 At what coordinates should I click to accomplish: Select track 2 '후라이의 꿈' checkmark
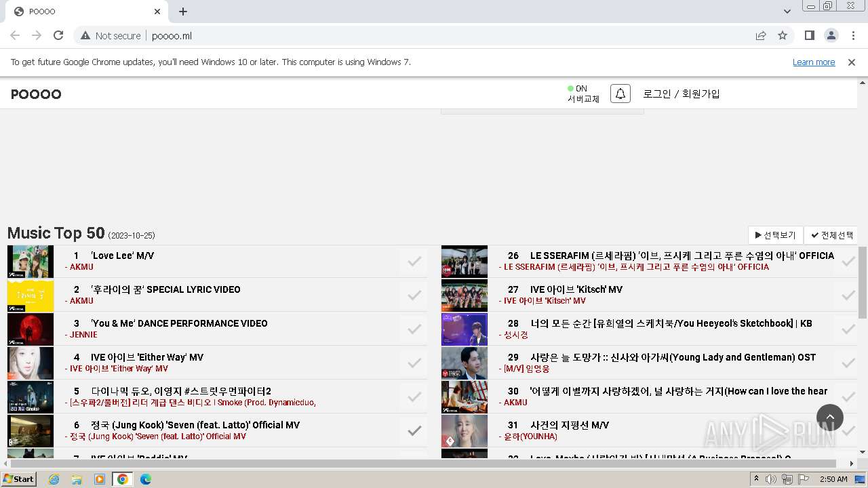point(414,295)
